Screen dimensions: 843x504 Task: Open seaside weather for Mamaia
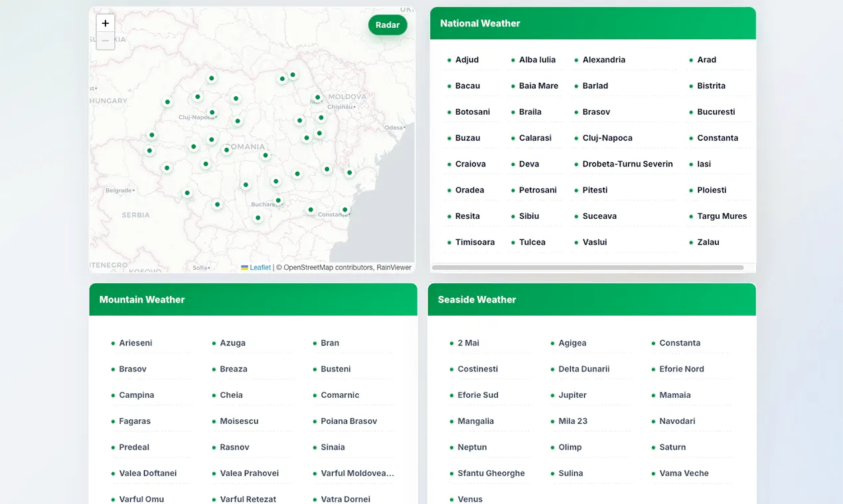675,395
